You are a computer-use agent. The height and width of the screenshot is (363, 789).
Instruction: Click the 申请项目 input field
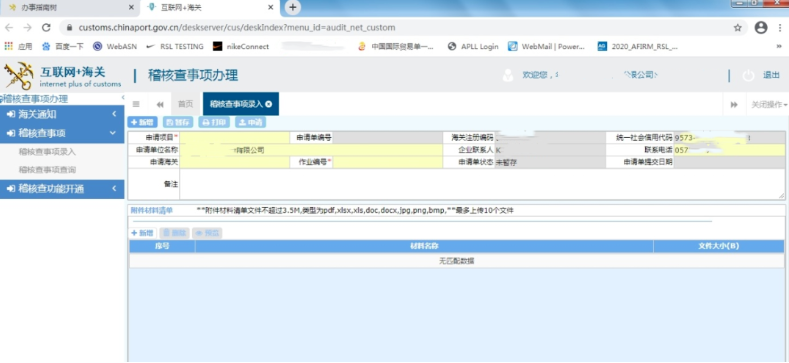point(234,137)
